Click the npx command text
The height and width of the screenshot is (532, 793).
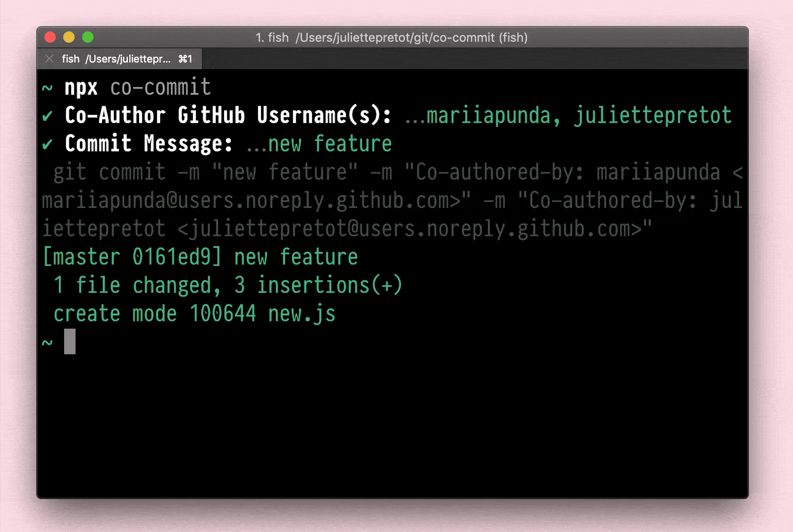click(81, 87)
